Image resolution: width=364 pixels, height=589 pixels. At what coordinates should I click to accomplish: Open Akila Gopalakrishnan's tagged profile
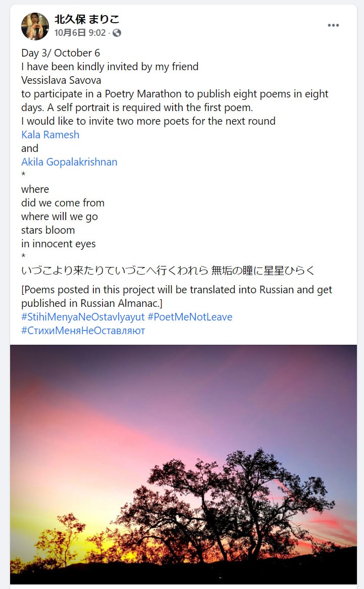(x=70, y=162)
